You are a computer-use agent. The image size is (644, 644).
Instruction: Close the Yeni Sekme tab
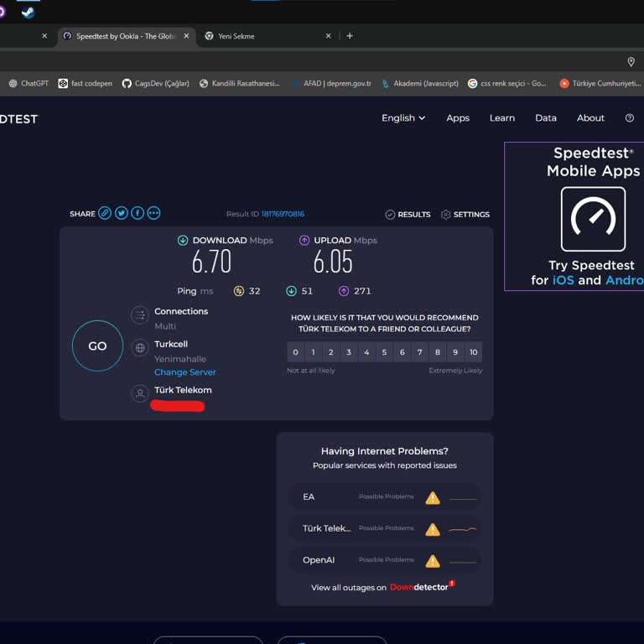pos(328,36)
